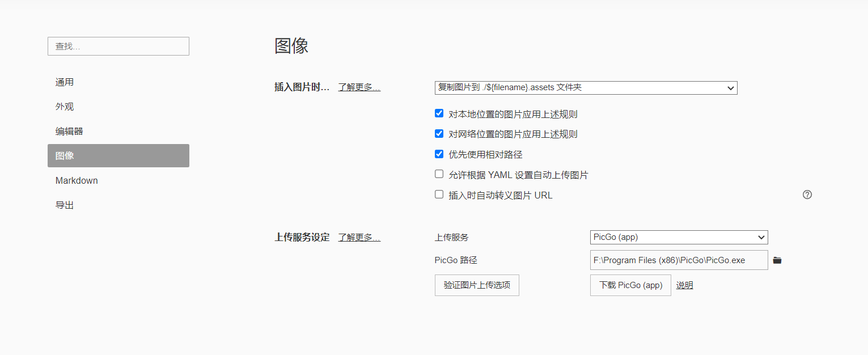Focus the 查找 search field
The height and width of the screenshot is (355, 868).
118,46
